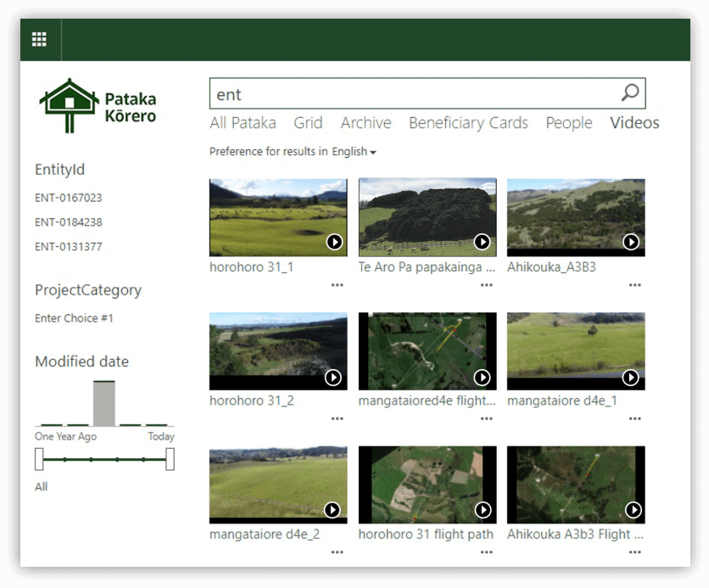The height and width of the screenshot is (588, 709).
Task: Open the horohoro 31_1 title link
Action: point(251,267)
